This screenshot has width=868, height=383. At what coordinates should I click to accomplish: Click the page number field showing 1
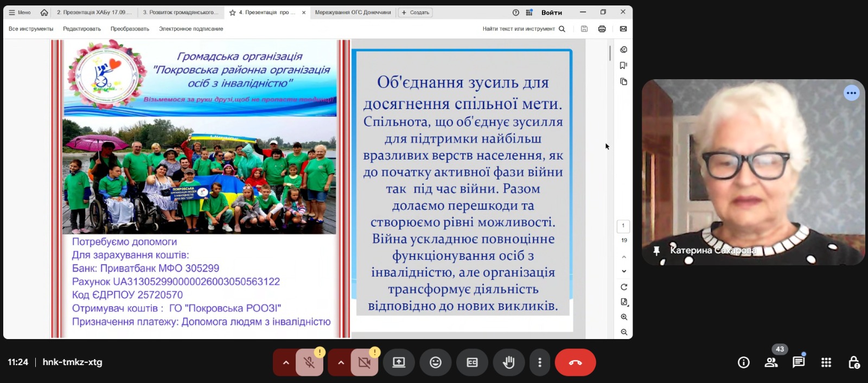(x=623, y=226)
